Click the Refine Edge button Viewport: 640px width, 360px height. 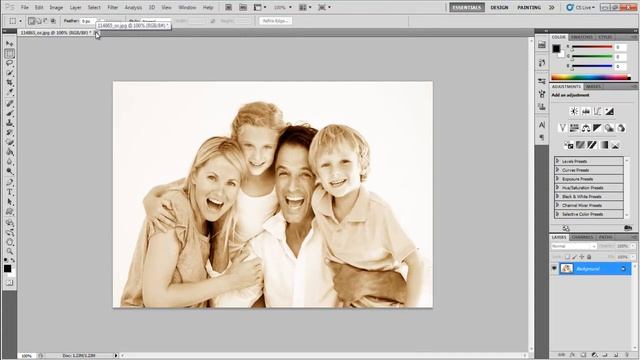pos(276,21)
